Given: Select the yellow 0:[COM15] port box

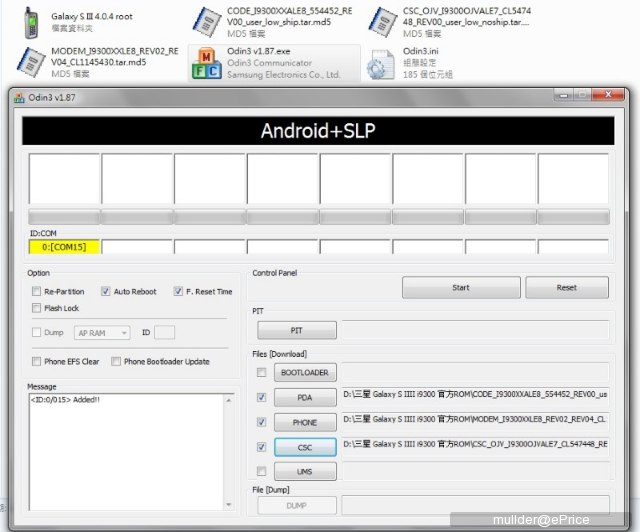Looking at the screenshot, I should (64, 247).
